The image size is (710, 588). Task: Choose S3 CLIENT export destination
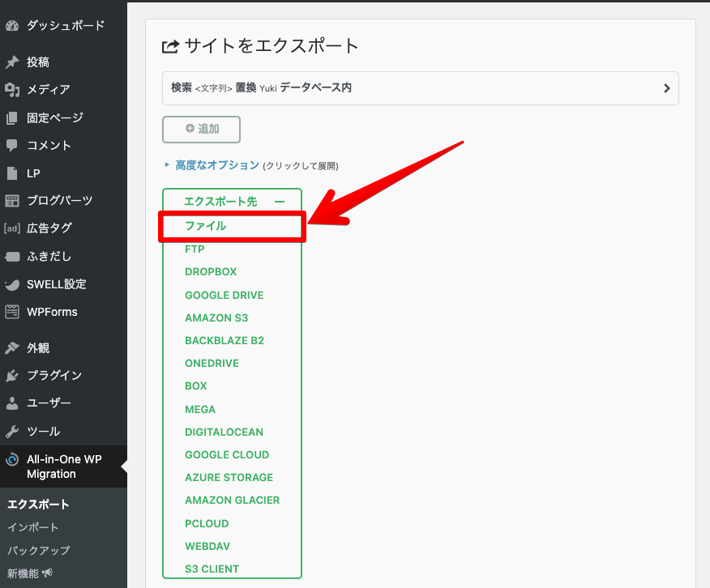tap(212, 569)
